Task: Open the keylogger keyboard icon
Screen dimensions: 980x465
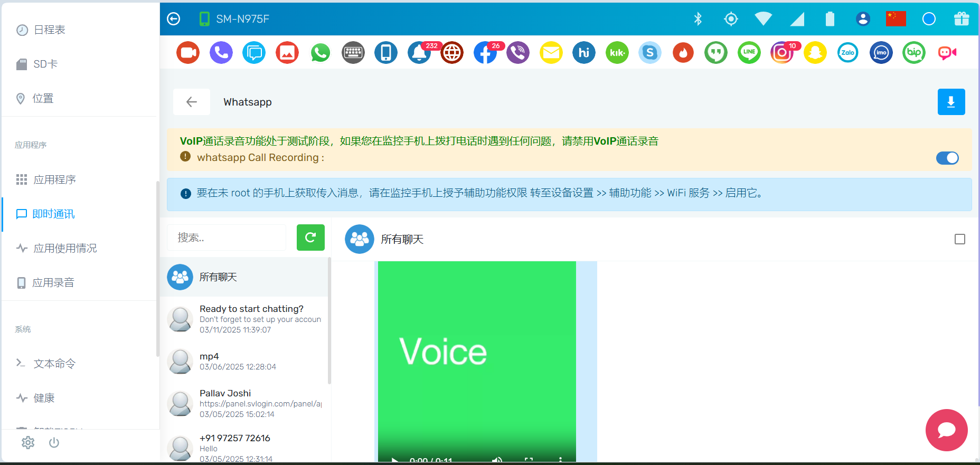Action: point(353,52)
